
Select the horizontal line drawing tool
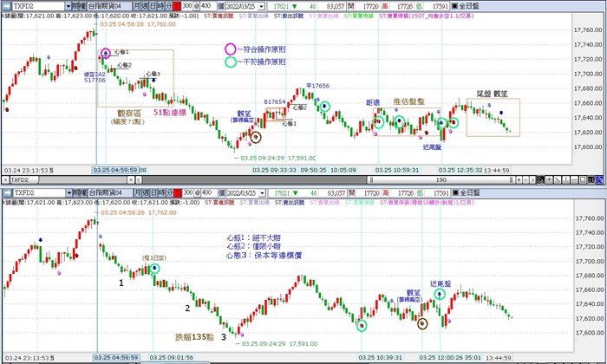click(574, 180)
